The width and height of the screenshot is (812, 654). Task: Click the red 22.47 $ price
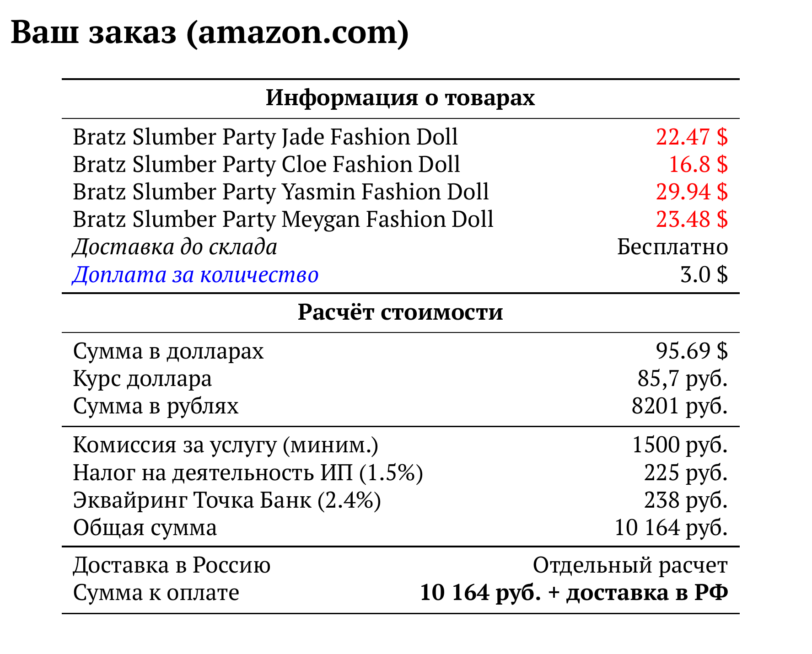691,137
